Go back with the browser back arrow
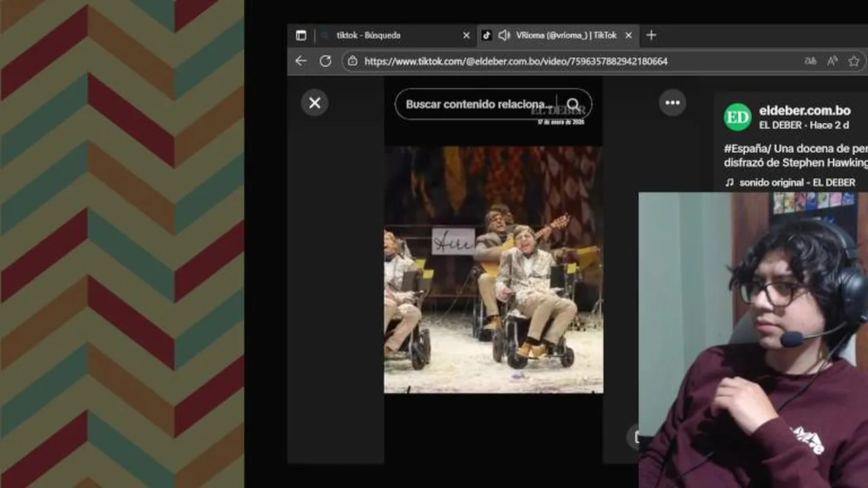The width and height of the screenshot is (868, 488). (x=301, y=61)
